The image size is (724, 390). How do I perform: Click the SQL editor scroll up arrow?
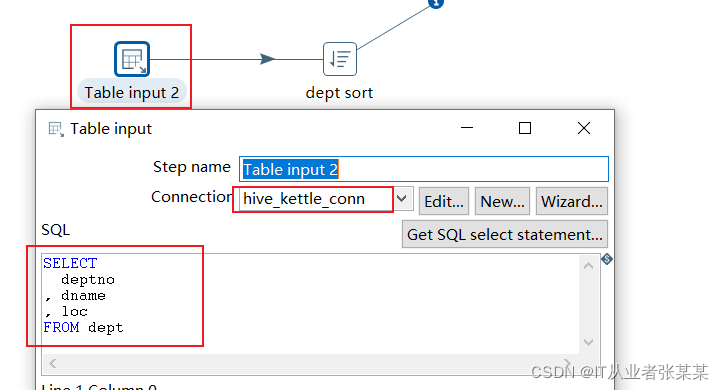(x=588, y=265)
